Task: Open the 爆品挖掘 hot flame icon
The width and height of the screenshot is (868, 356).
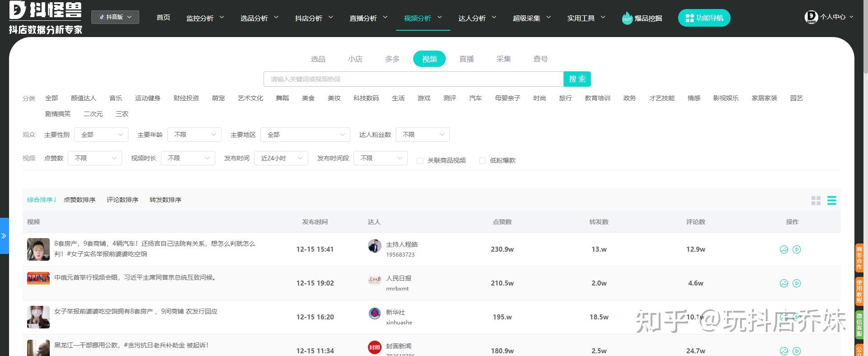Action: pos(627,18)
